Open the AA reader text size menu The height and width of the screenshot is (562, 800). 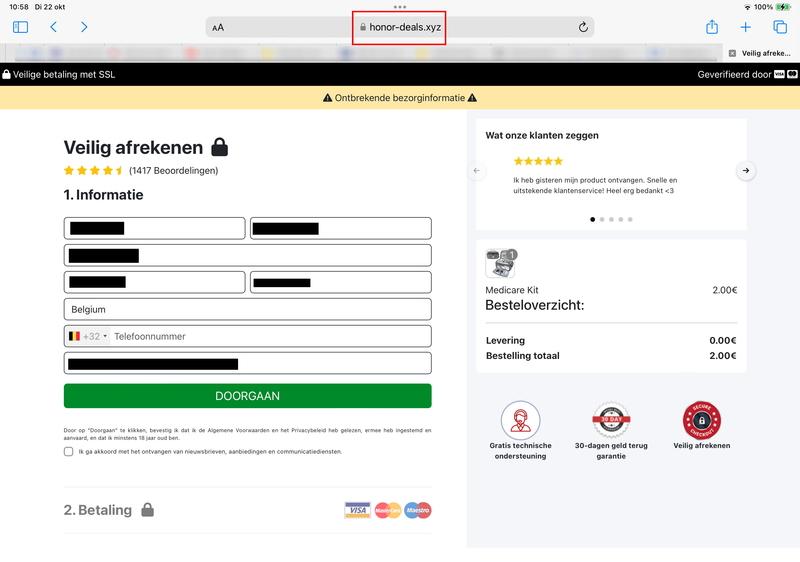pos(218,28)
